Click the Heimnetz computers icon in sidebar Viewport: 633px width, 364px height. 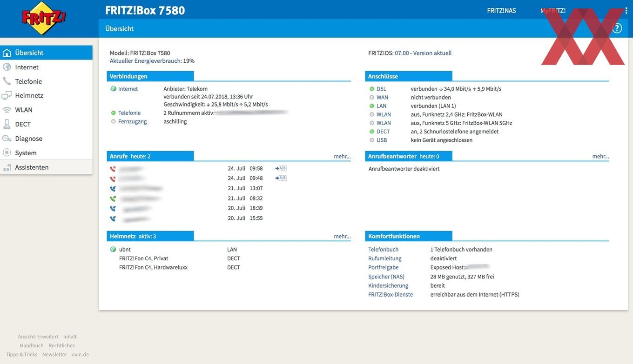coord(7,95)
